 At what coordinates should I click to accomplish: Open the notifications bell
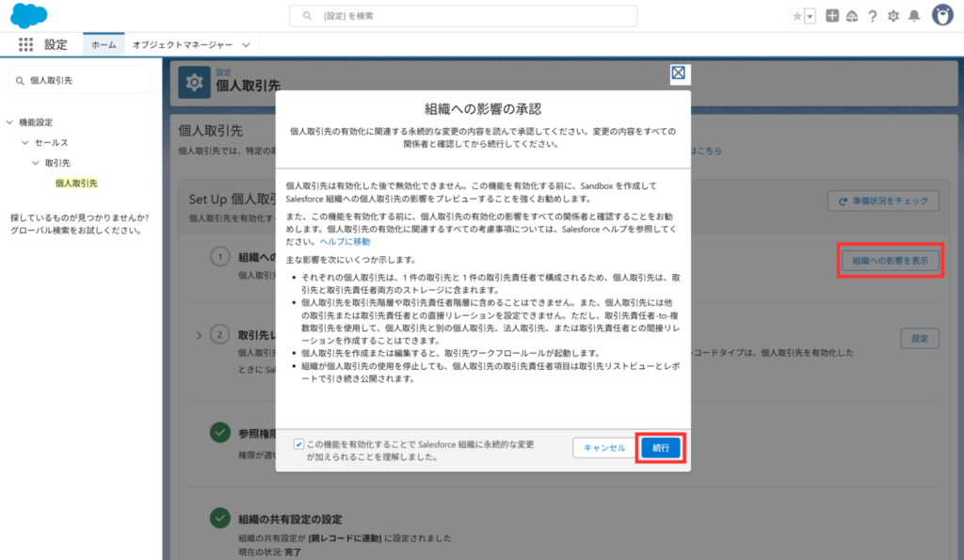coord(913,16)
